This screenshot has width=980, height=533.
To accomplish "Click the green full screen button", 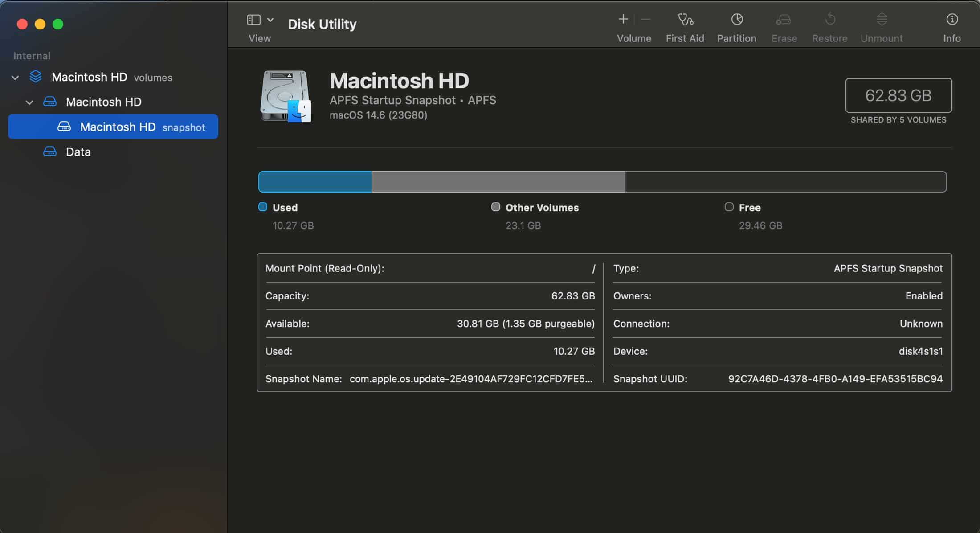I will tap(58, 24).
